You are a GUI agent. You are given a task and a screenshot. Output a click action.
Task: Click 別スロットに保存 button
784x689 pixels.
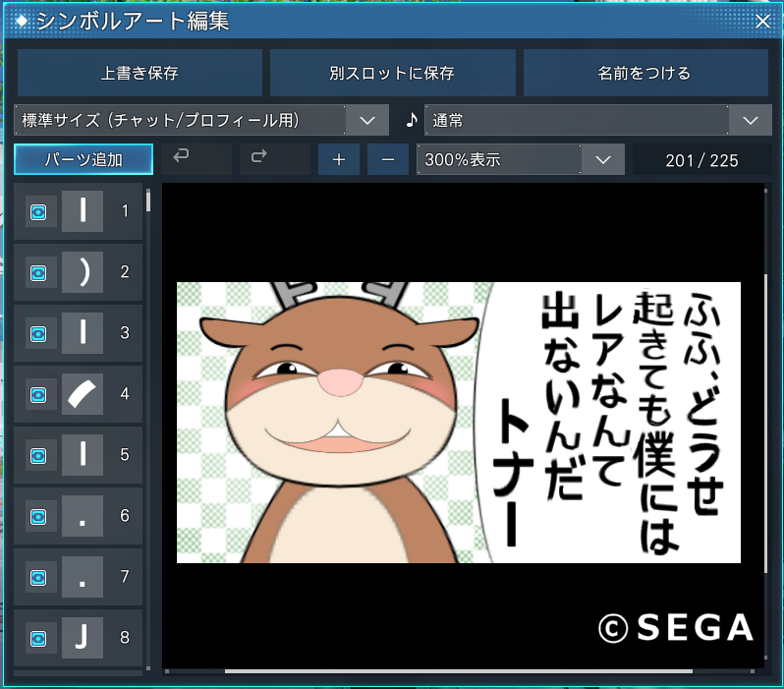393,73
